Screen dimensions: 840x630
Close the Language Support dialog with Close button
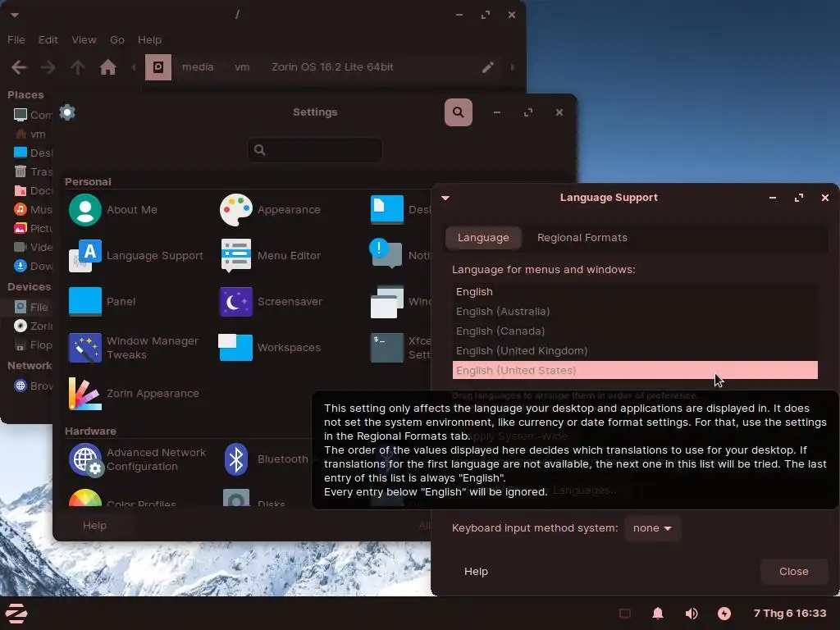793,572
